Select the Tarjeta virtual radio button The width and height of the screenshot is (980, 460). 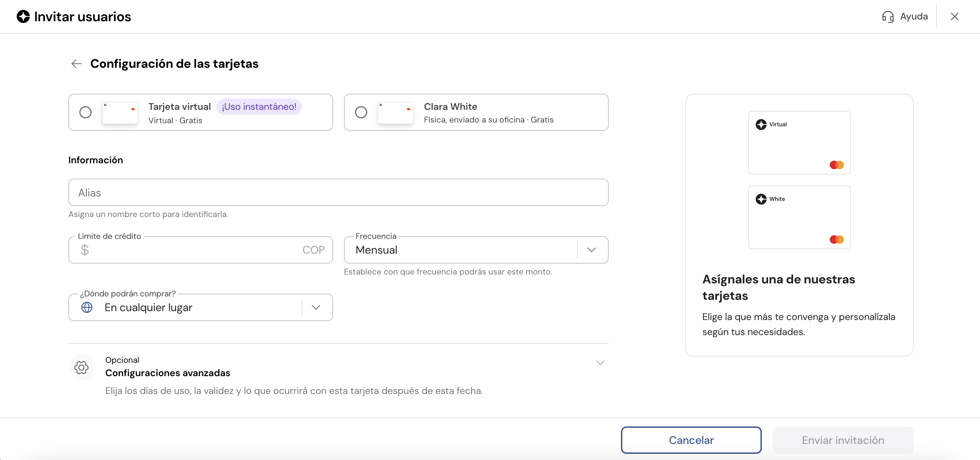[x=85, y=112]
